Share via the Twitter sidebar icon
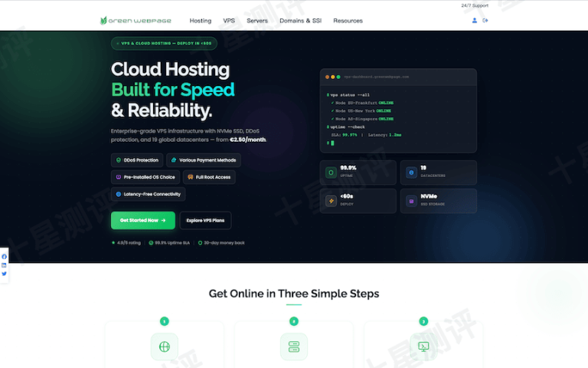 click(4, 274)
